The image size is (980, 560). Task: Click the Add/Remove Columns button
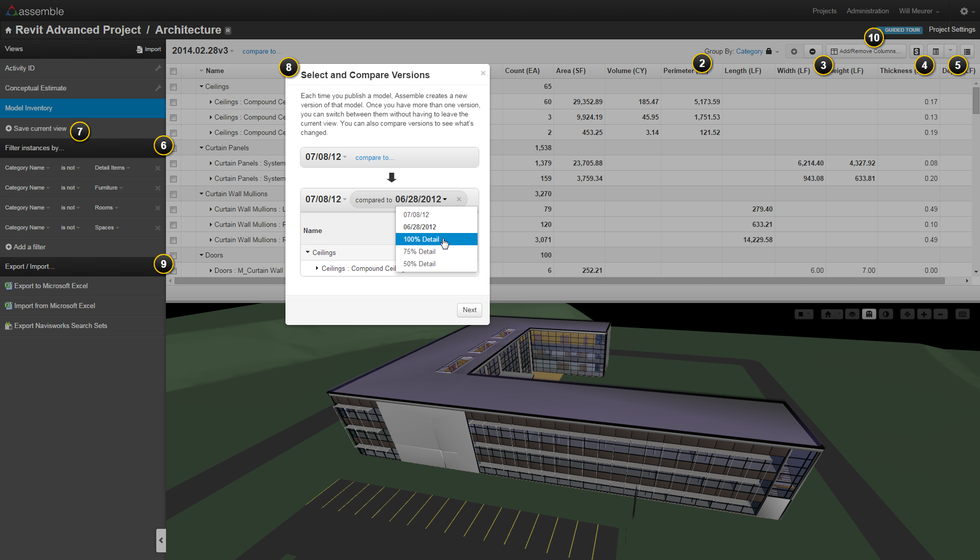click(x=866, y=52)
